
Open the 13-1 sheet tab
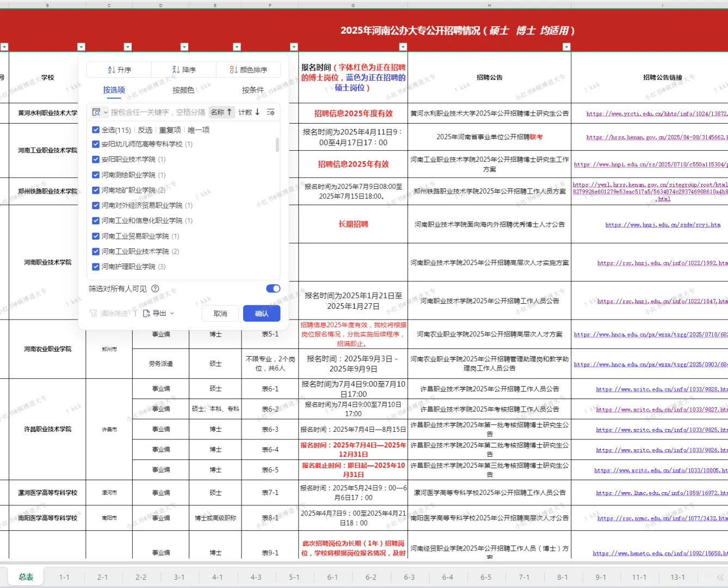click(677, 577)
